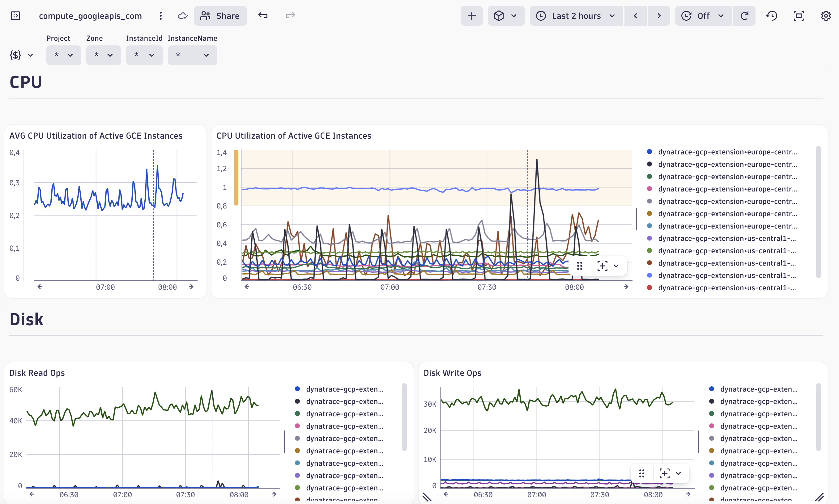The width and height of the screenshot is (839, 504).
Task: Click the green color dot in Disk Read legend
Action: pyautogui.click(x=297, y=414)
